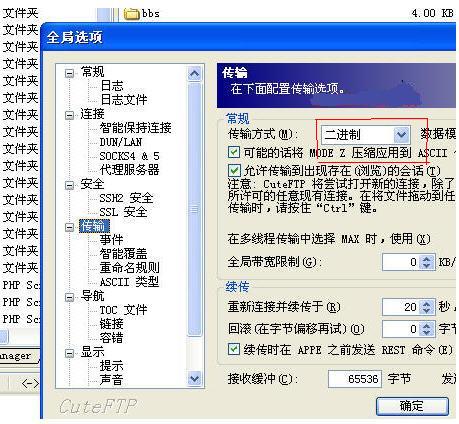Toggle 续传时在 APPE 之前发送 REST checkbox
This screenshot has width=459, height=424.
click(x=234, y=349)
